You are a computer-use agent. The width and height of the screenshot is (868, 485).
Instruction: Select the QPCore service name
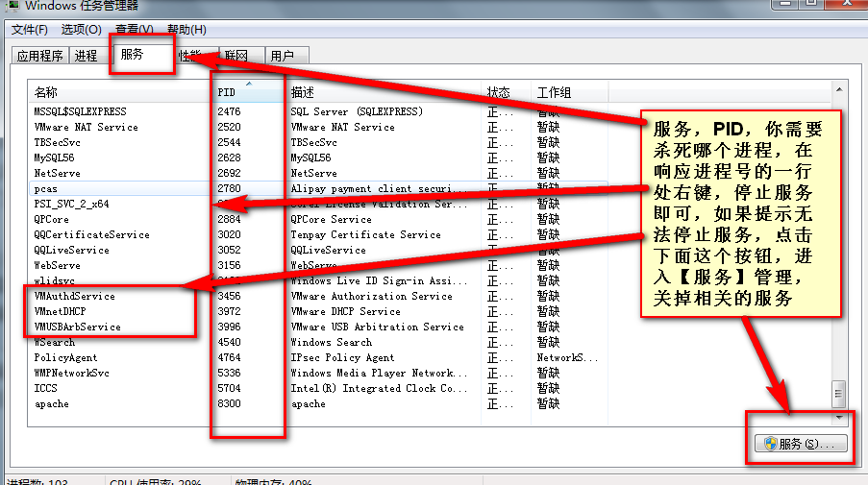pos(51,220)
